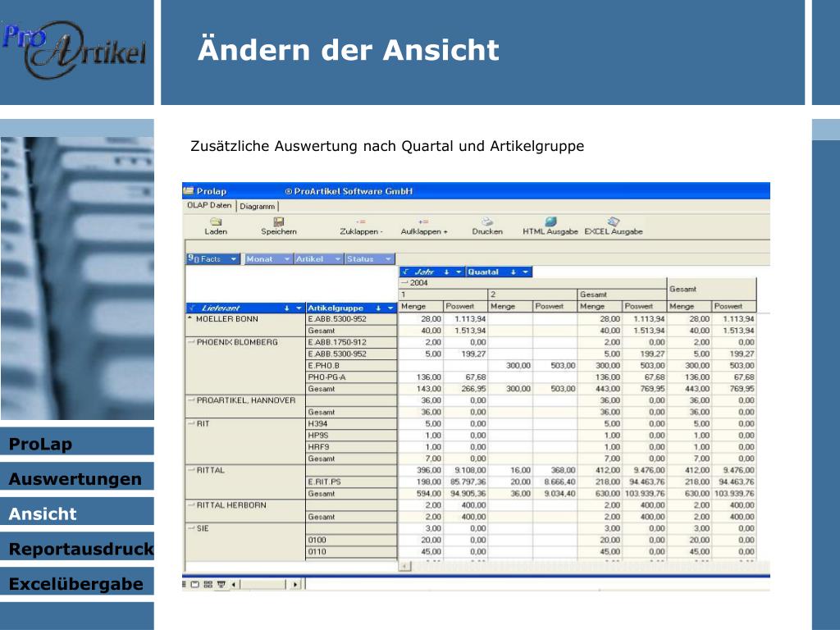Click the slideshow screen icon at bottom
The width and height of the screenshot is (840, 630).
[221, 584]
